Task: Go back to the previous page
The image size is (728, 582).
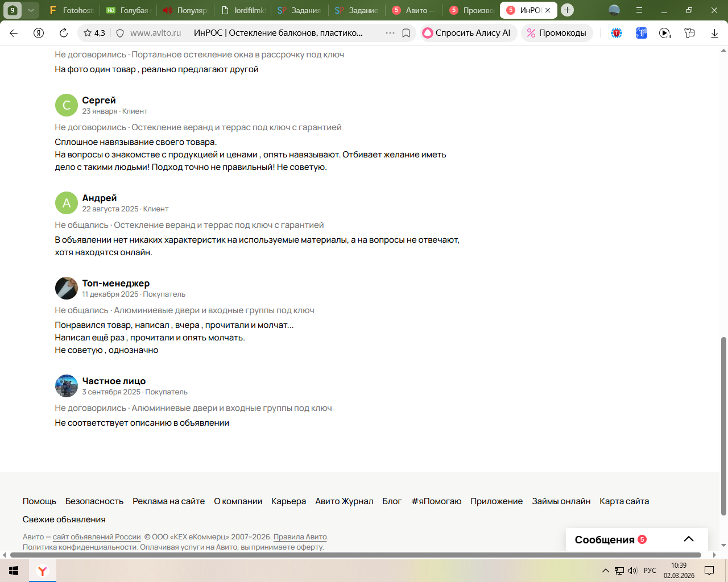Action: tap(14, 33)
